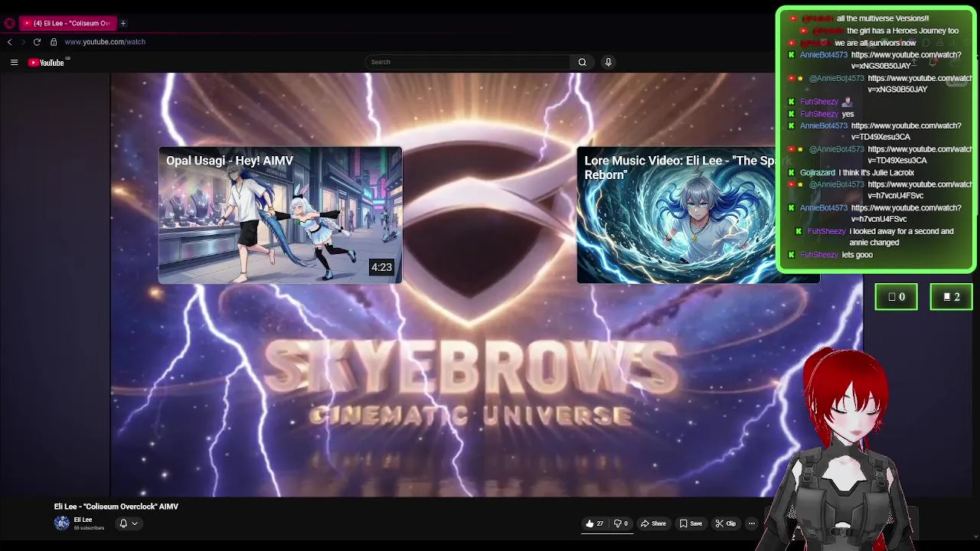Focus the YouTube search box
The image size is (980, 551).
467,62
